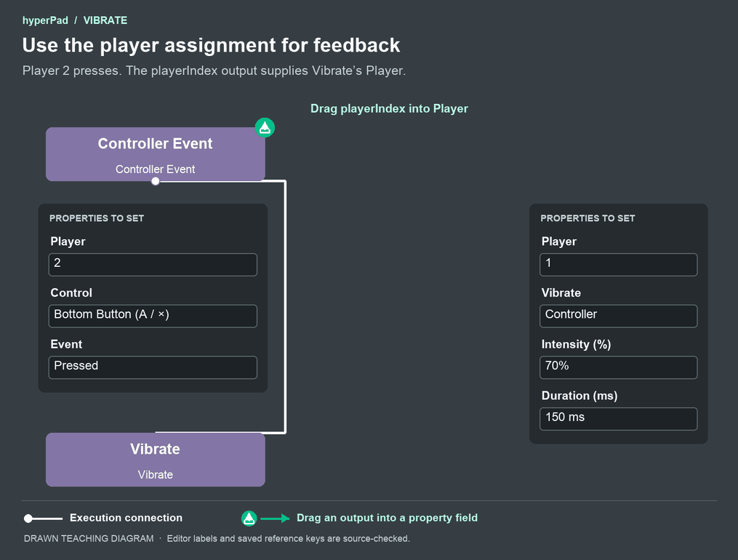Select the Controller Event behavior block
The width and height of the screenshot is (738, 560).
coord(156,154)
